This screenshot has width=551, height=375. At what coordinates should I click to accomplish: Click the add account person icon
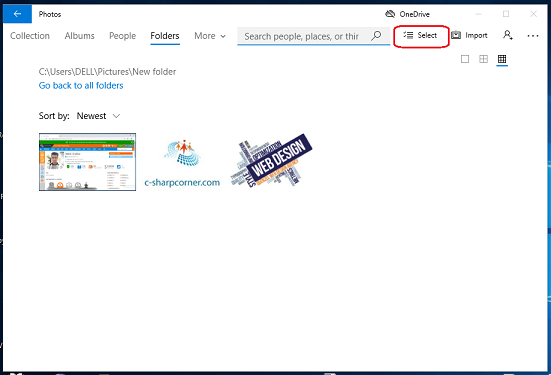click(508, 35)
